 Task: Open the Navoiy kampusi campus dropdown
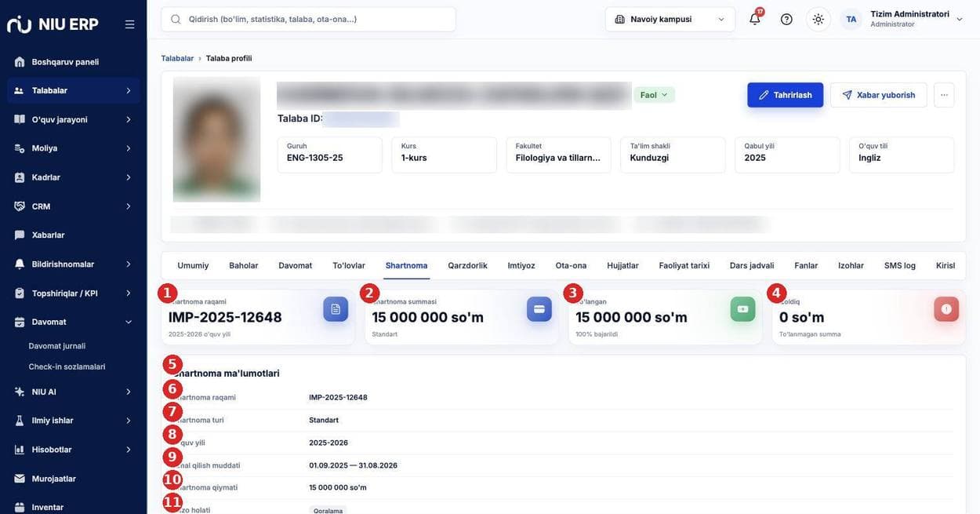[670, 19]
